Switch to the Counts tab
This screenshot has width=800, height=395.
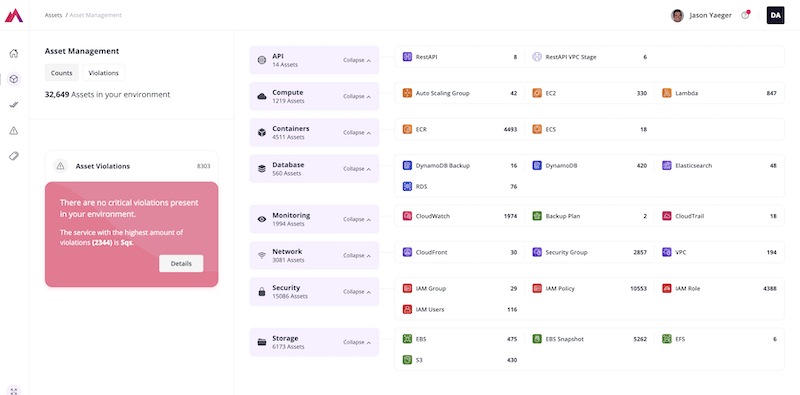(62, 73)
